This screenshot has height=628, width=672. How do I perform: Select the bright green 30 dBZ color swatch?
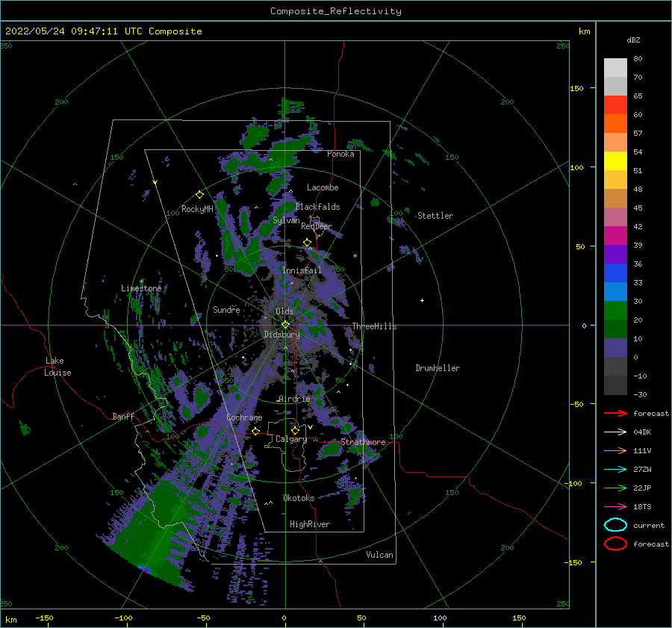pos(615,310)
